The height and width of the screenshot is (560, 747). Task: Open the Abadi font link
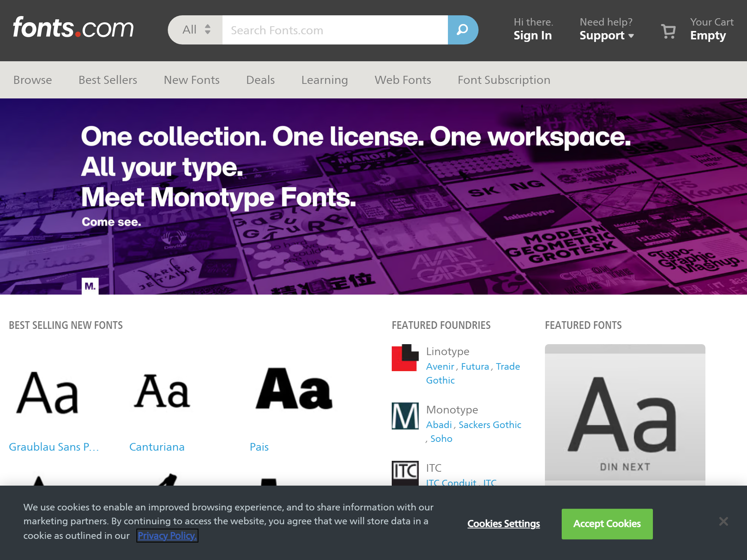click(439, 425)
